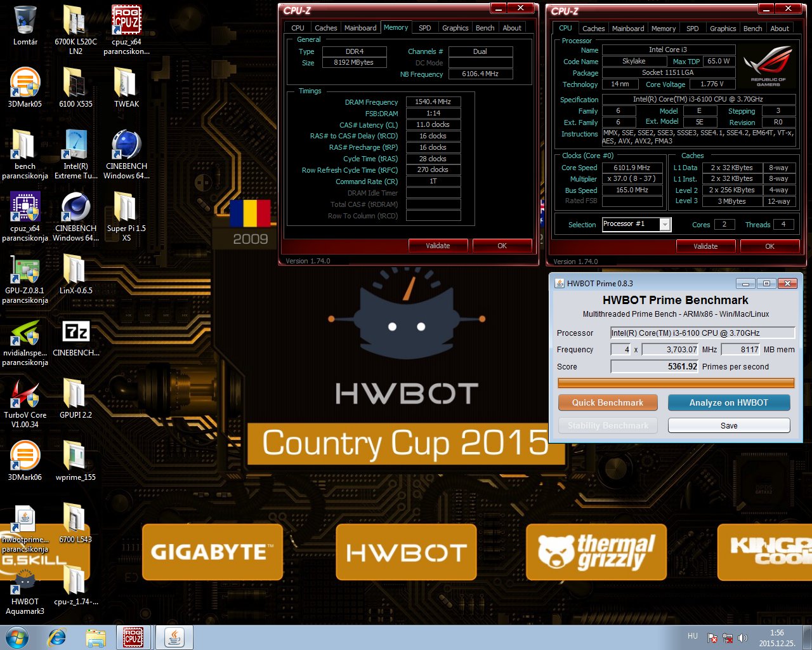This screenshot has height=650, width=812.
Task: Switch to Memory tab in right CPU-Z window
Action: 664,29
